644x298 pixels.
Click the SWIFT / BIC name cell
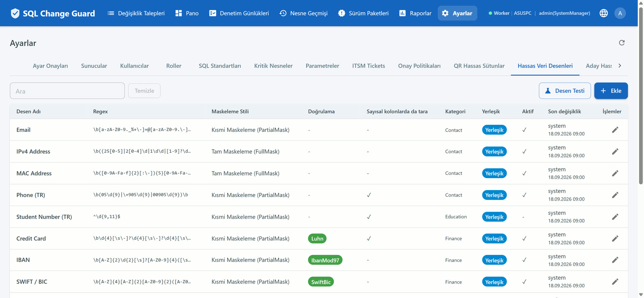pos(32,282)
